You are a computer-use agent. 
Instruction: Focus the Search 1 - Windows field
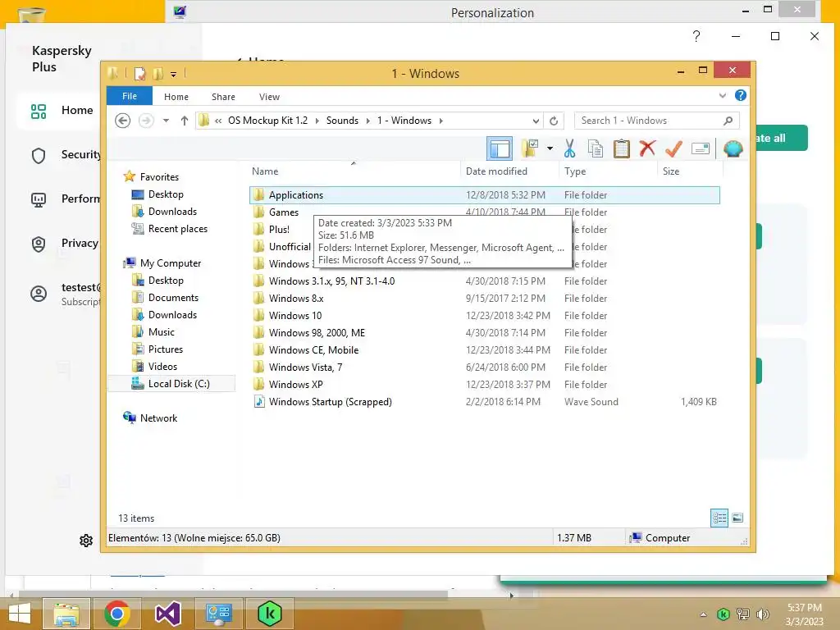(657, 121)
